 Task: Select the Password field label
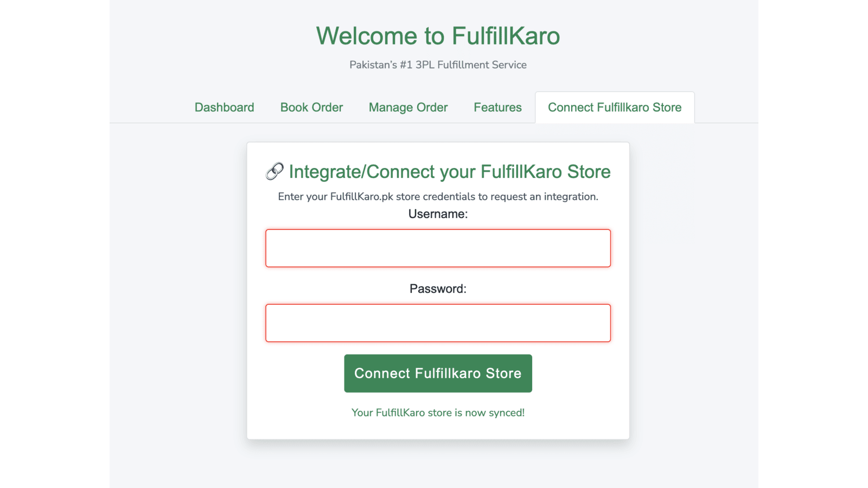(x=438, y=288)
